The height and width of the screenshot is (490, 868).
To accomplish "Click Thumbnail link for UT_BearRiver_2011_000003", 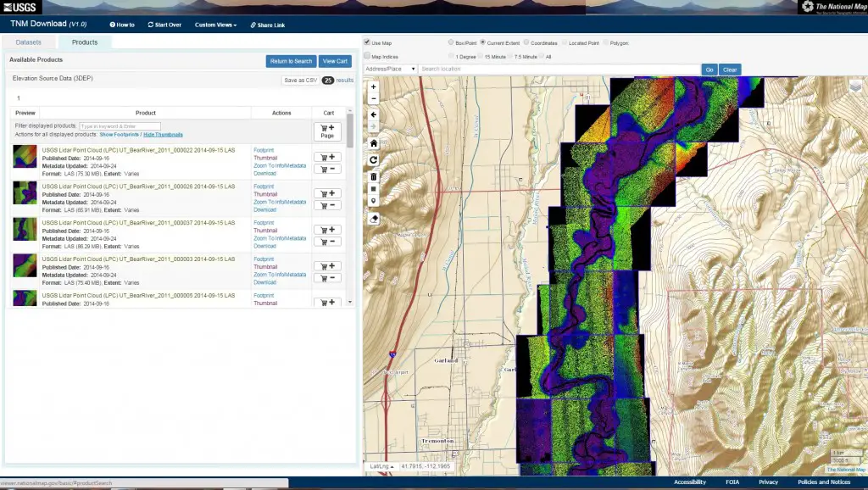I will (x=265, y=267).
